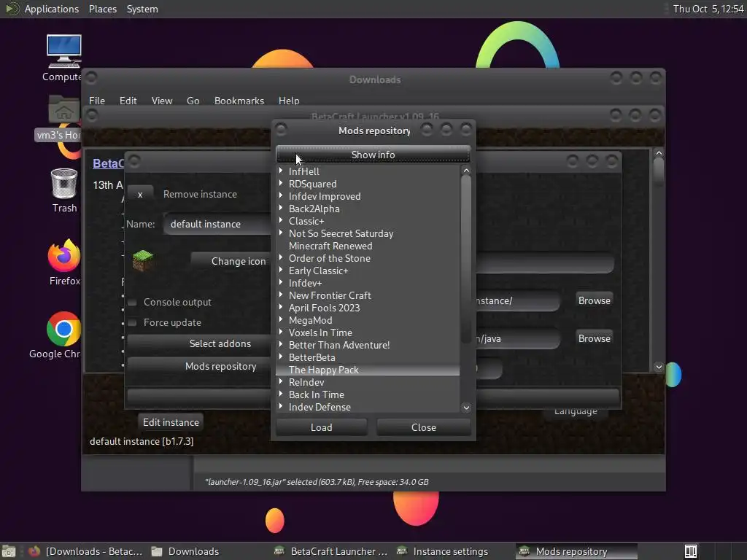Image resolution: width=747 pixels, height=560 pixels.
Task: Launch Google Chrome from the desktop
Action: pos(64,329)
